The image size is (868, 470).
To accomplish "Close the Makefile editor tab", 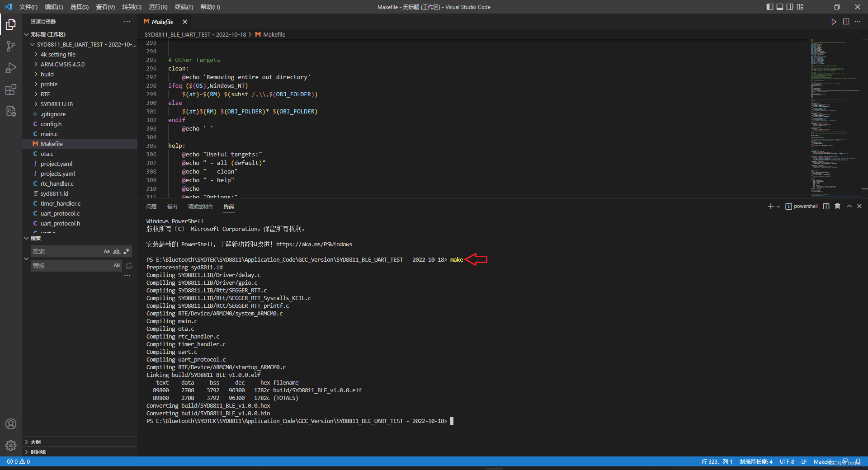I will click(x=185, y=22).
